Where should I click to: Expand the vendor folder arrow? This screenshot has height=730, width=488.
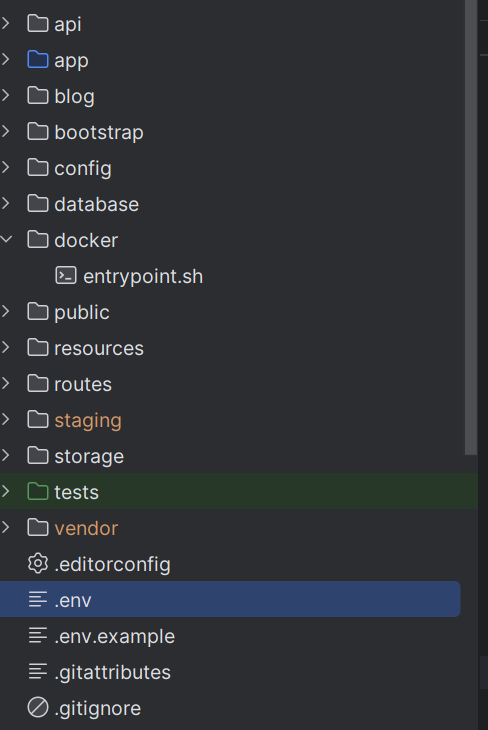pos(6,527)
